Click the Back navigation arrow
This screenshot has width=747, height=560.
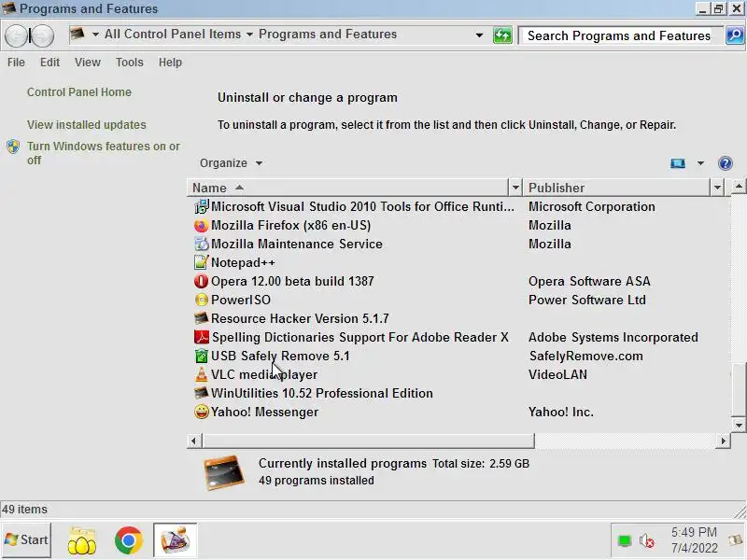16,35
